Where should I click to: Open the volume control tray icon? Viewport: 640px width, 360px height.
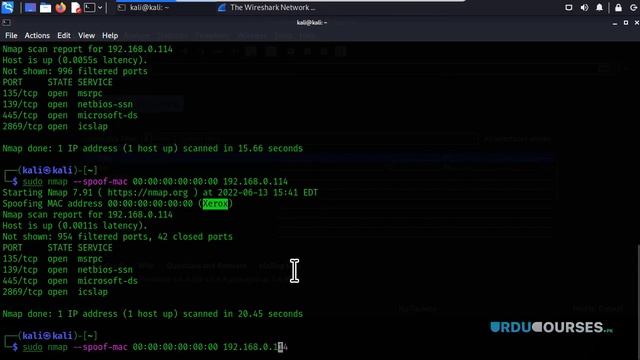pyautogui.click(x=584, y=7)
